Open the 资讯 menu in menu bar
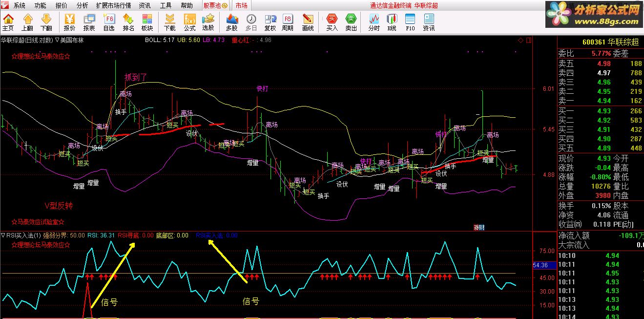Image resolution: width=644 pixels, height=319 pixels. pyautogui.click(x=145, y=5)
